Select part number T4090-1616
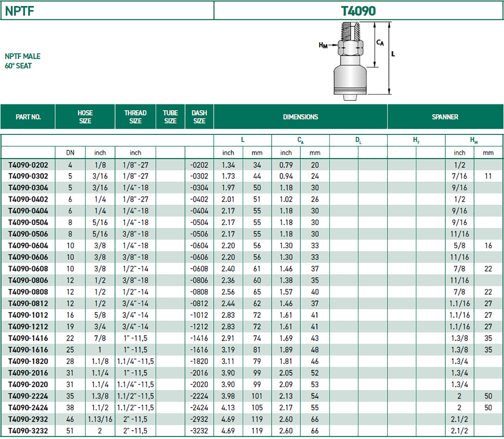Viewport: 504px width, 439px height. (x=28, y=350)
